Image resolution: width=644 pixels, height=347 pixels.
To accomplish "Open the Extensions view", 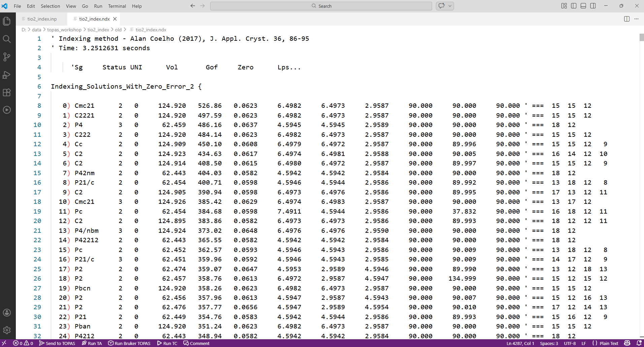I will [x=7, y=93].
